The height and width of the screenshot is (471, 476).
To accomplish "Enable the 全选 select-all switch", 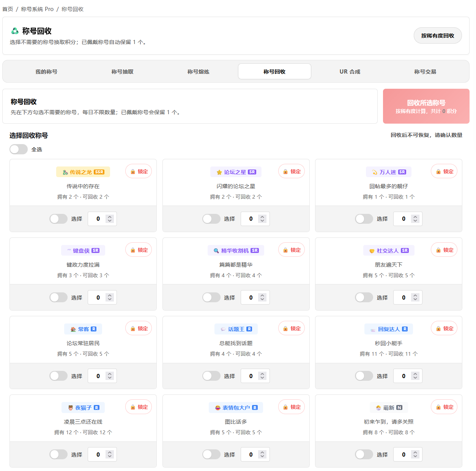I will click(19, 149).
